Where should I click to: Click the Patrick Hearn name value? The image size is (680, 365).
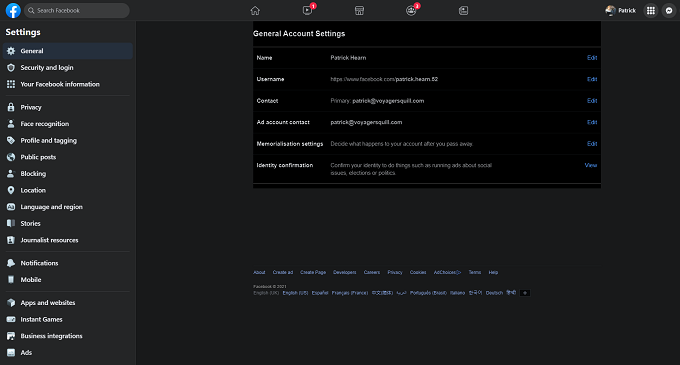coord(348,58)
